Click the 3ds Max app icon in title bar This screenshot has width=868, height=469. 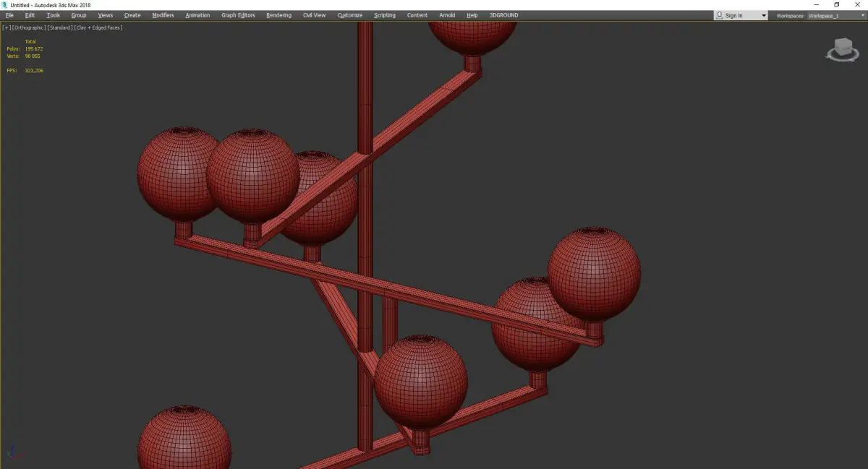coord(5,5)
